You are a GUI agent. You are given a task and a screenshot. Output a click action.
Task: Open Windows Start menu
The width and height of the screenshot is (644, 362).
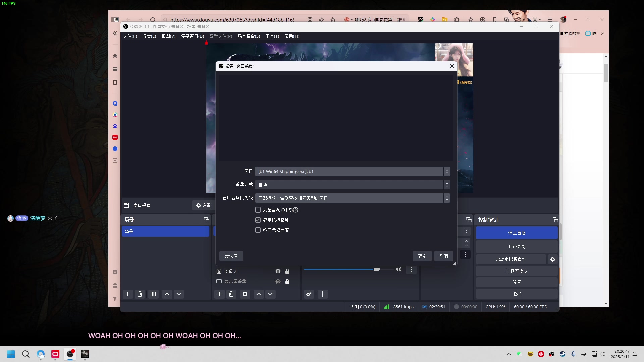(x=11, y=354)
